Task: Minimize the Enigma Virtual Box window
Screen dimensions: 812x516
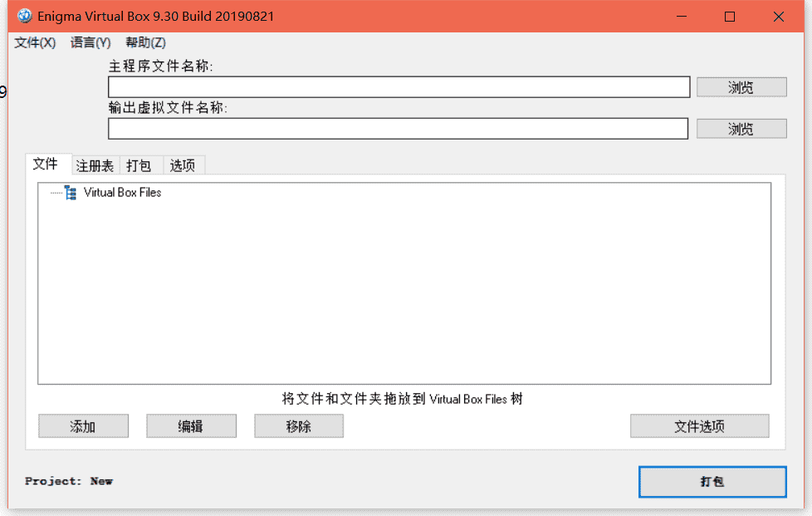Action: 682,17
